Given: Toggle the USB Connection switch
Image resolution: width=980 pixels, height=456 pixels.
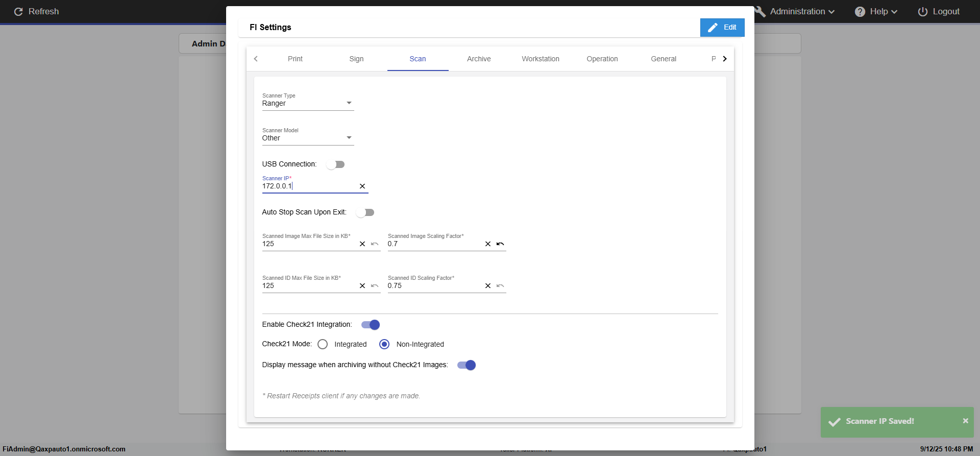Looking at the screenshot, I should 336,164.
